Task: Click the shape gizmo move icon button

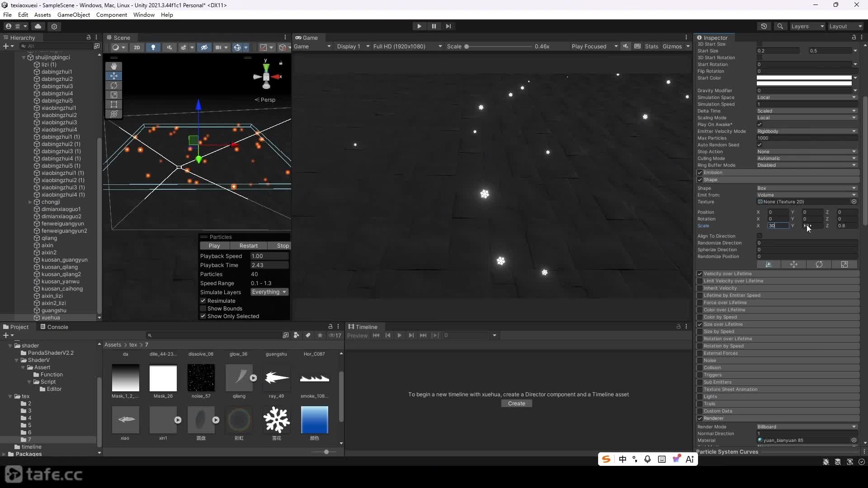Action: [794, 265]
